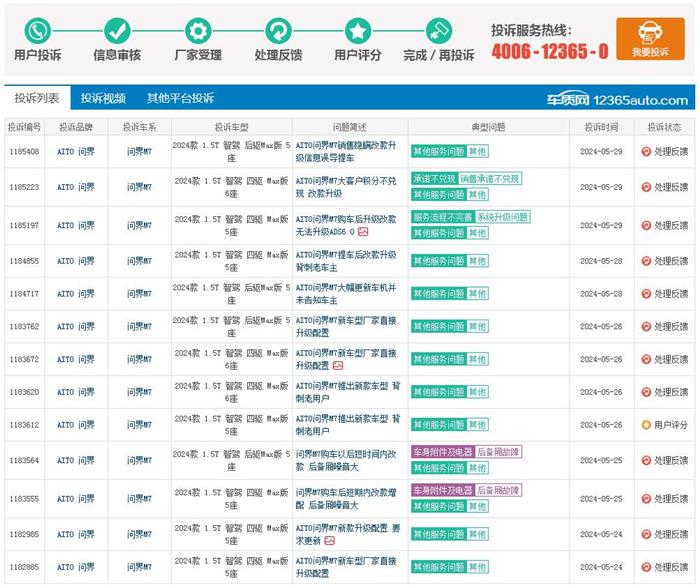700x585 pixels.
Task: Click the 用户评分 star icon
Action: point(358,31)
